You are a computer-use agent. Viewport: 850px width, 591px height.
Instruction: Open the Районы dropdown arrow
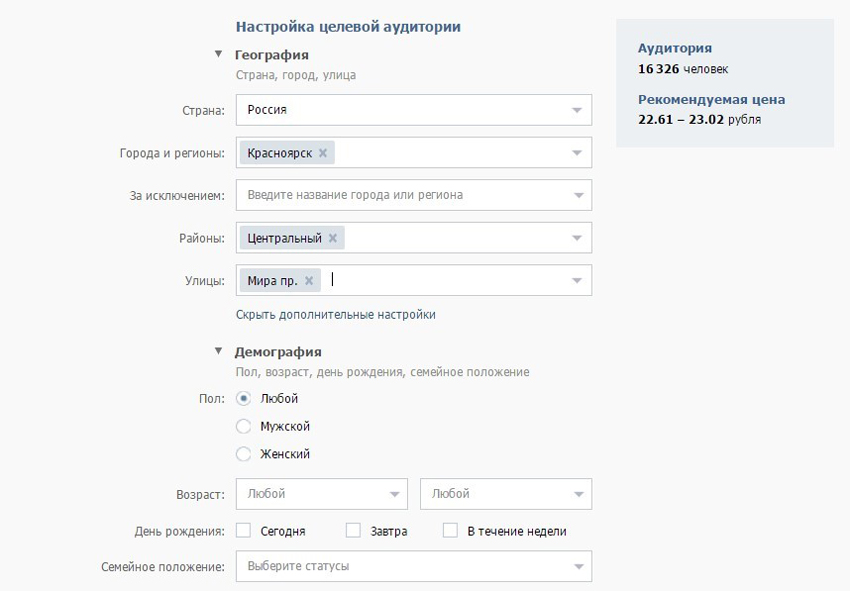pyautogui.click(x=577, y=238)
